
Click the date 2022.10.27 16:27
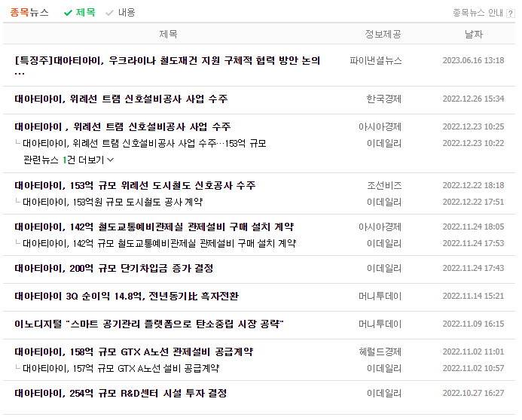(473, 393)
